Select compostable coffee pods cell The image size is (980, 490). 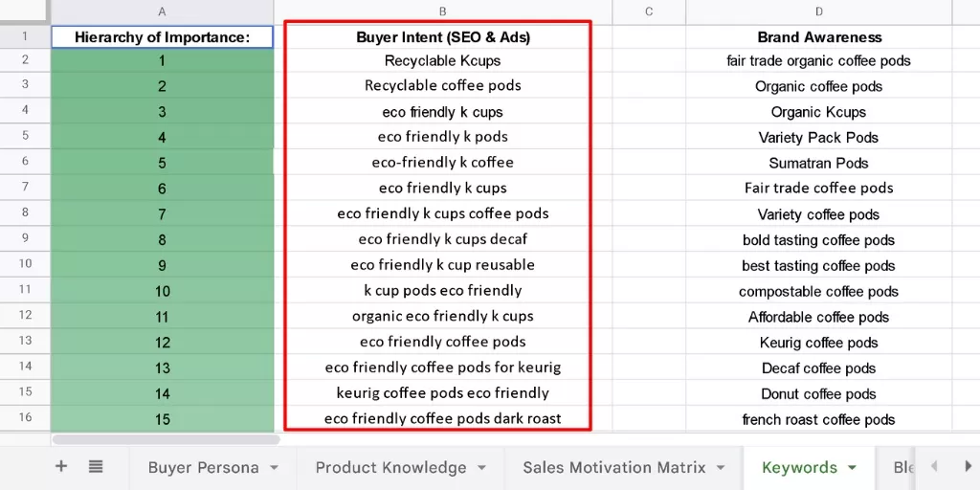[819, 291]
